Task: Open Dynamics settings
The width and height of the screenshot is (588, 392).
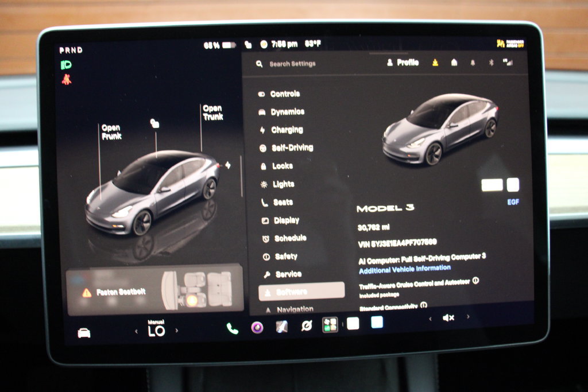Action: pyautogui.click(x=281, y=112)
